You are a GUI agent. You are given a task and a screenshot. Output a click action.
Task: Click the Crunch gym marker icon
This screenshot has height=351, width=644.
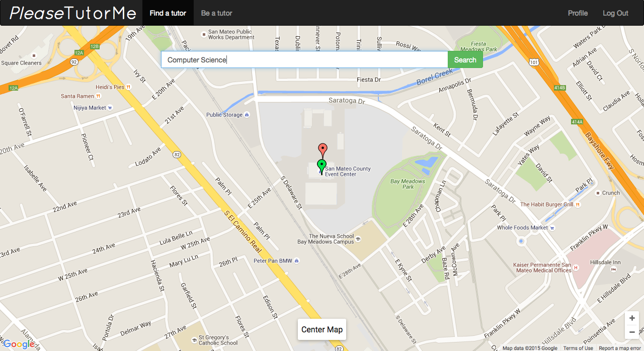click(597, 193)
